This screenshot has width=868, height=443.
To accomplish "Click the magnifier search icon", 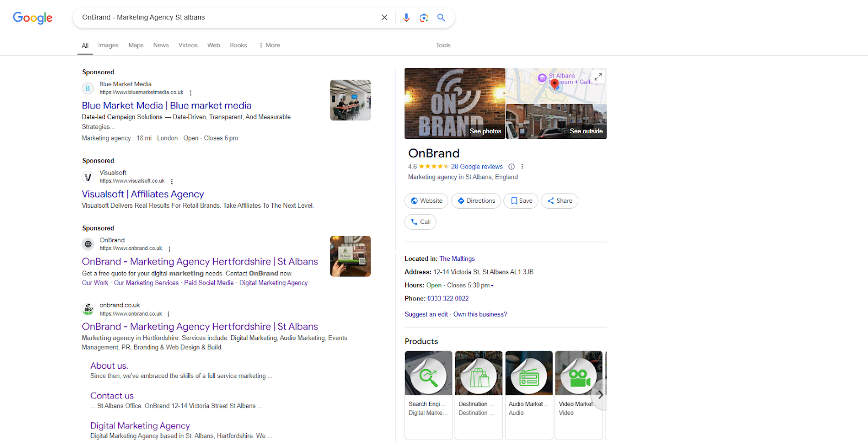I will point(442,17).
